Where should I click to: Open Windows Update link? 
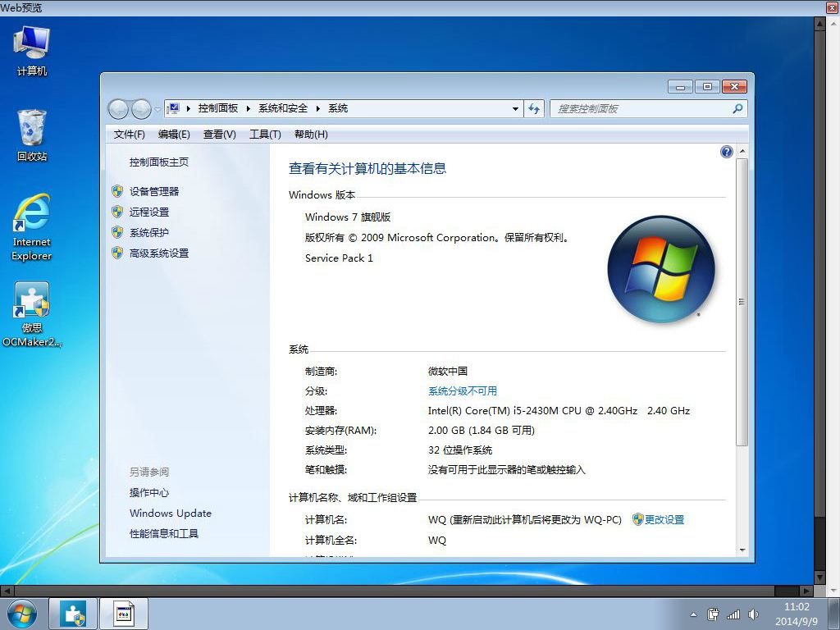[171, 514]
